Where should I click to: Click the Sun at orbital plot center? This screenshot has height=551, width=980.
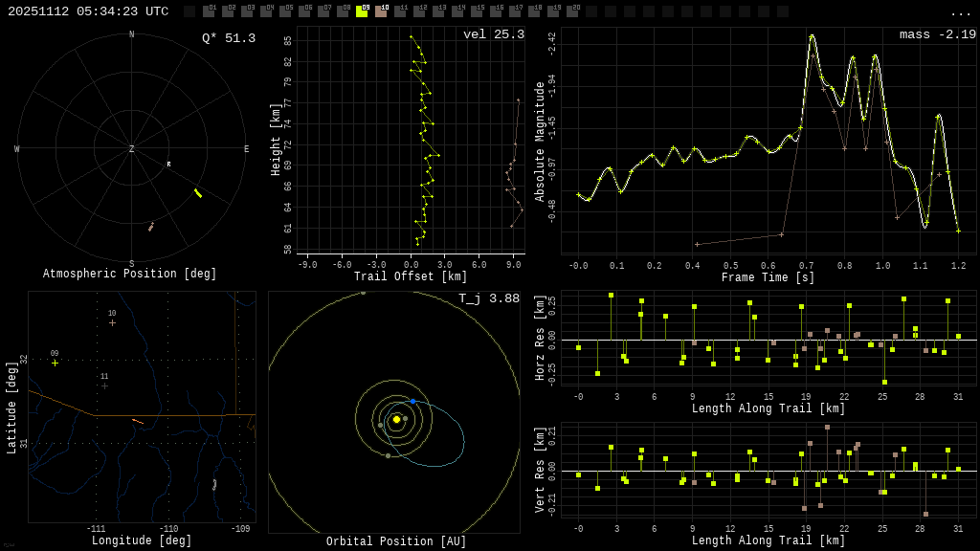click(x=396, y=419)
